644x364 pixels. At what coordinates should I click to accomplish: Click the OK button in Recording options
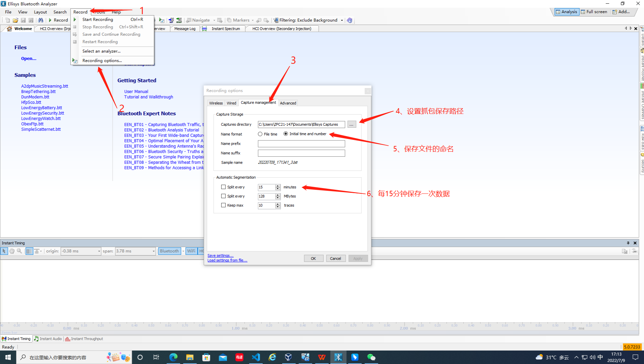coord(314,259)
